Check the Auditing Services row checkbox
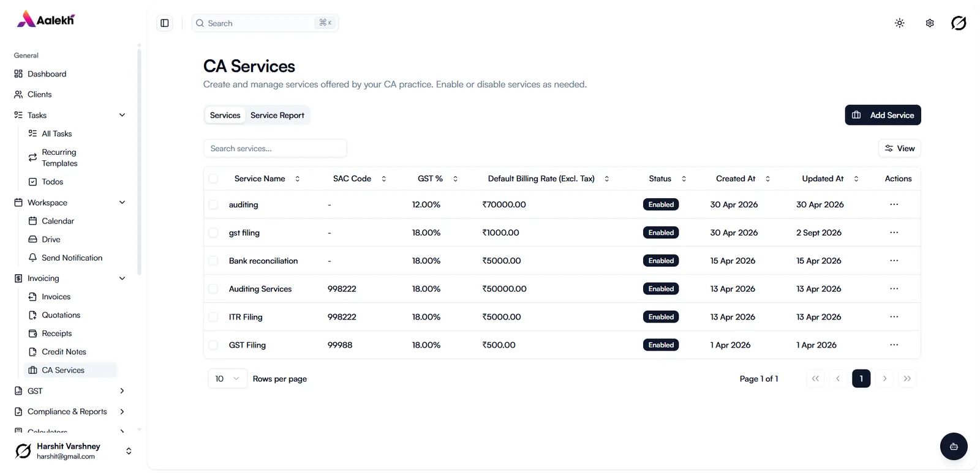Viewport: 980px width, 473px height. click(213, 289)
